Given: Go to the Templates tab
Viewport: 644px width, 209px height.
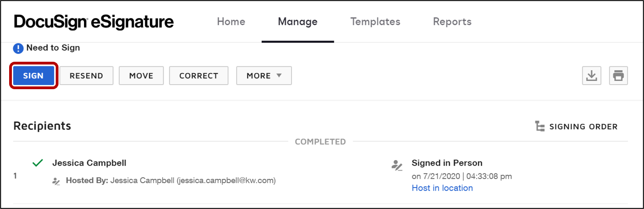Looking at the screenshot, I should (375, 21).
